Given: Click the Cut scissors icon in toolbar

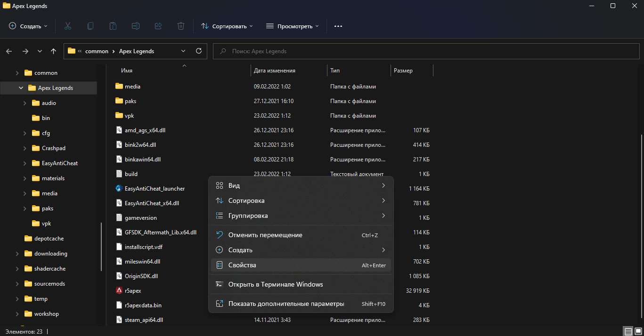Looking at the screenshot, I should tap(68, 26).
